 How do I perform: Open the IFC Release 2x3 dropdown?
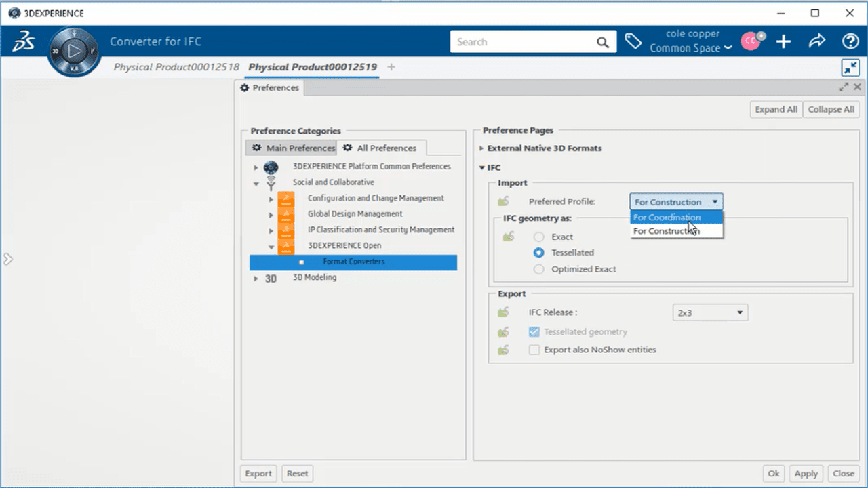710,312
